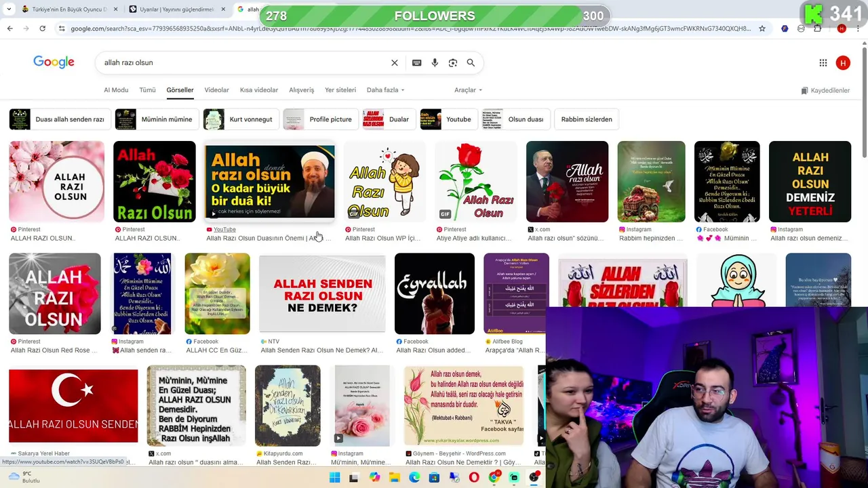Screen dimensions: 868x488
Task: Open Copilot from the taskbar
Action: [x=374, y=478]
